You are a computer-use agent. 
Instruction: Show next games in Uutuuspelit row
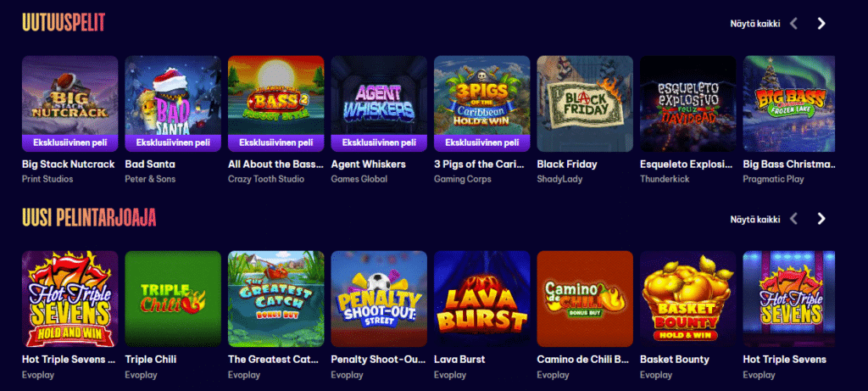[x=821, y=23]
